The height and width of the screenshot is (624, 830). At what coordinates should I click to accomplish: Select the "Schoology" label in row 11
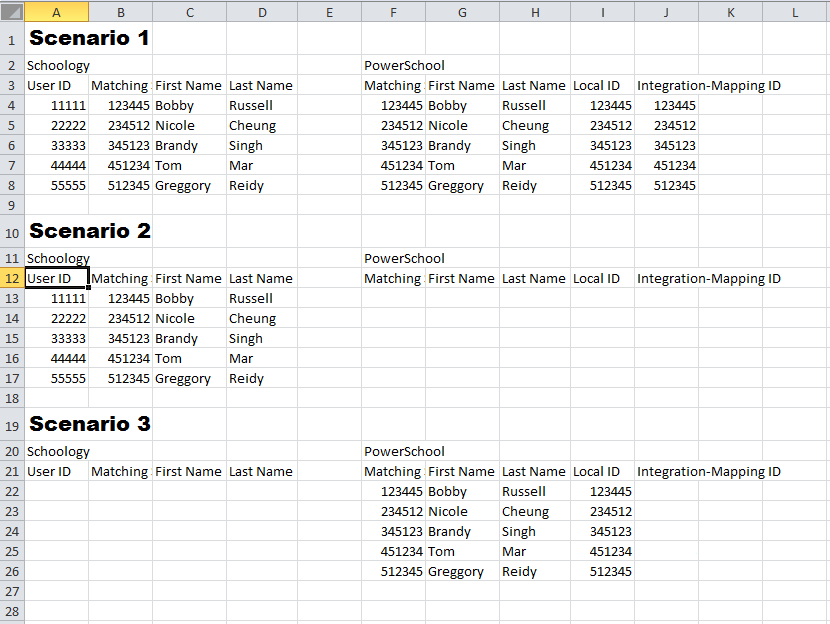pos(58,258)
